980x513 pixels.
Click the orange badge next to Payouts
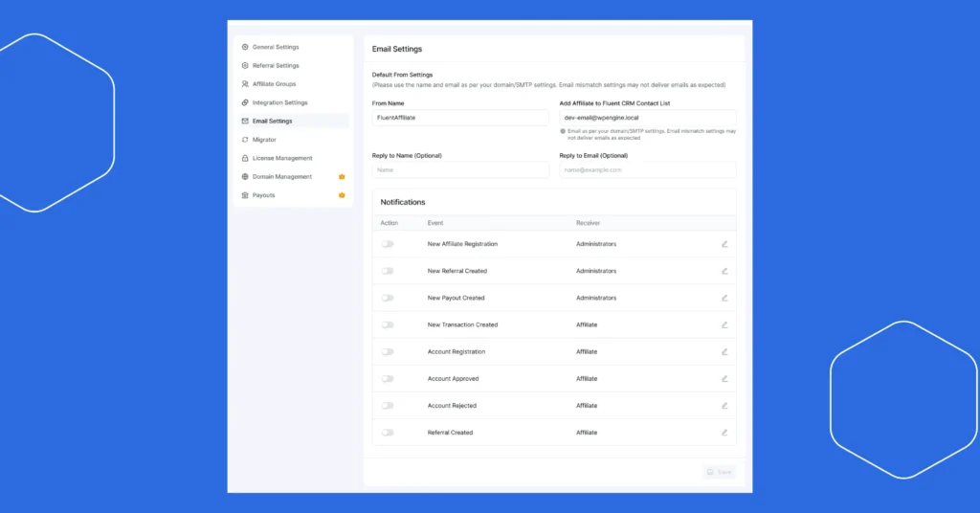coord(342,195)
